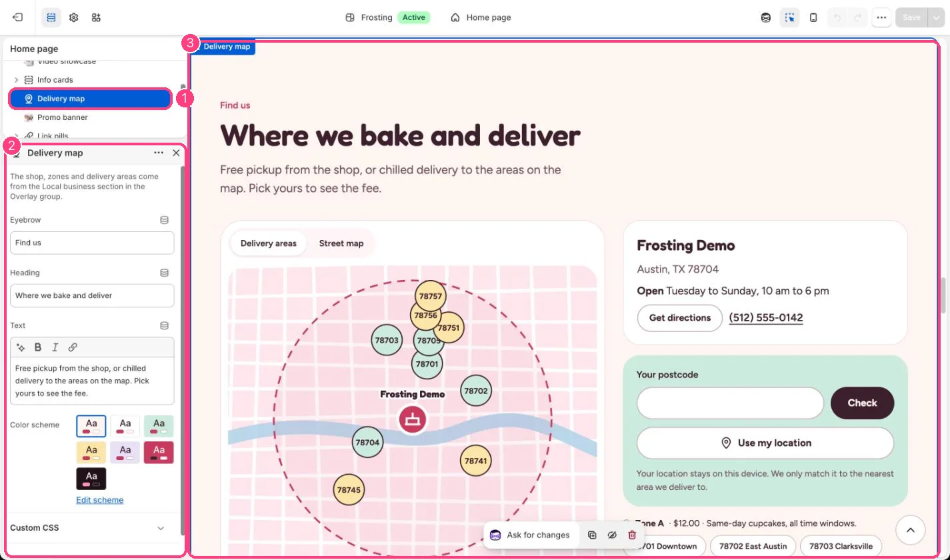Click the exit editor icon

click(18, 17)
